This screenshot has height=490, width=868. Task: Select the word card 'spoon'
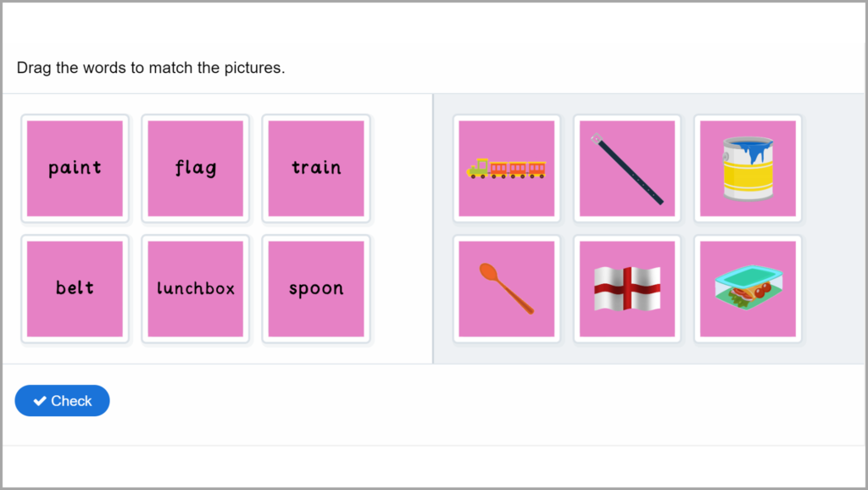coord(315,288)
